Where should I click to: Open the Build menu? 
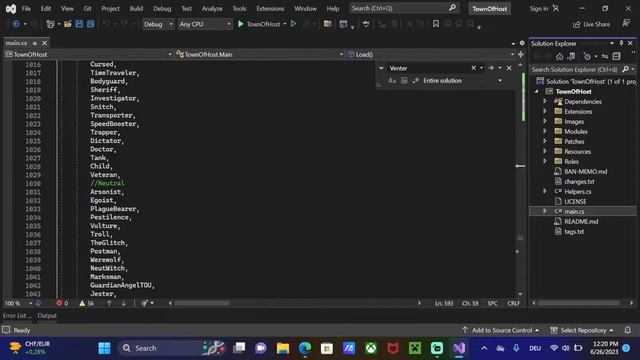[x=136, y=8]
